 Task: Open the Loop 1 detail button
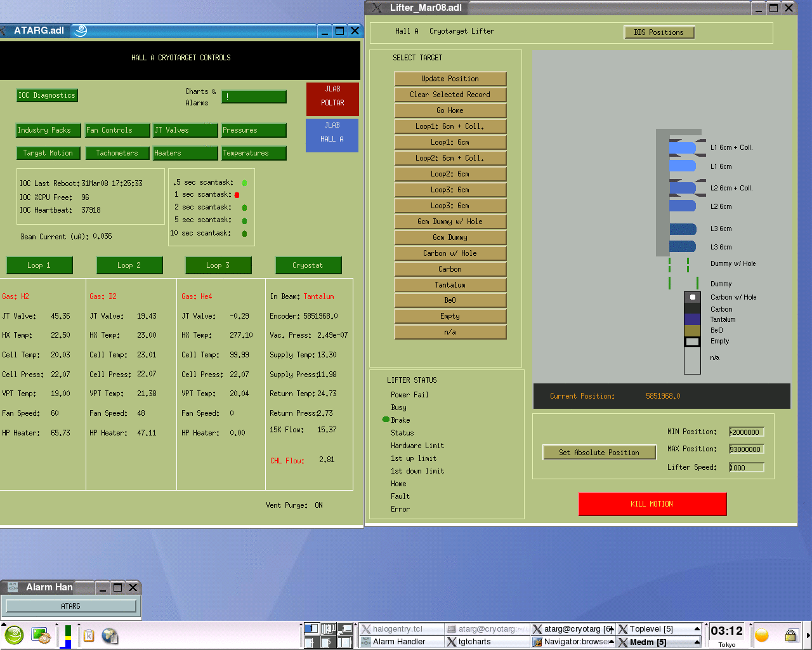39,265
